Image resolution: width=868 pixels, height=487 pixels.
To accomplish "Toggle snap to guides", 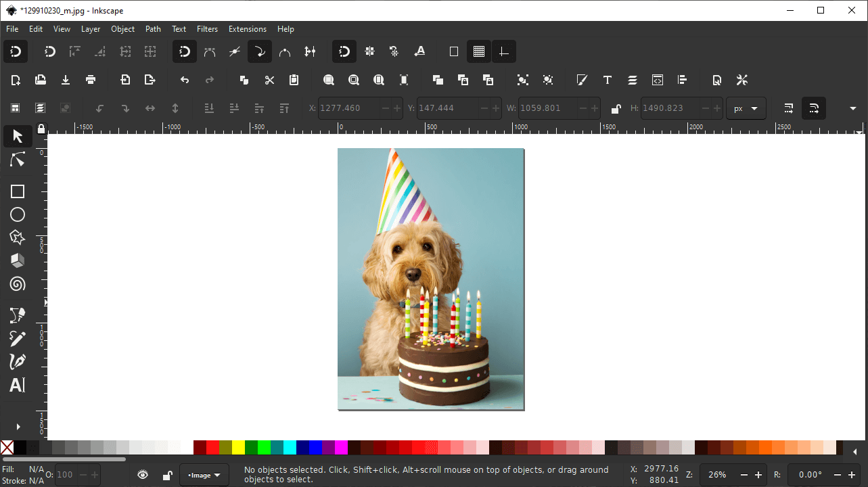I will [503, 51].
